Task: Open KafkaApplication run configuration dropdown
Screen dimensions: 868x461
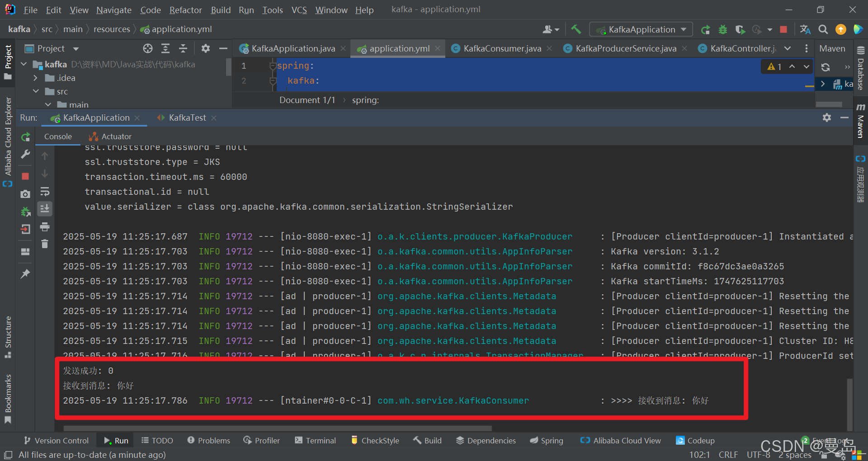Action: pyautogui.click(x=641, y=30)
